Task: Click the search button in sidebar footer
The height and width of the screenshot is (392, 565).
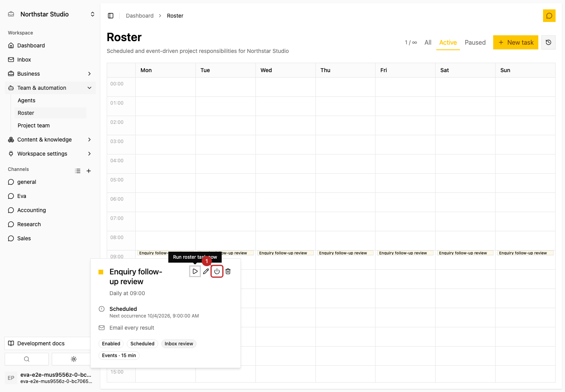Action: (27, 359)
